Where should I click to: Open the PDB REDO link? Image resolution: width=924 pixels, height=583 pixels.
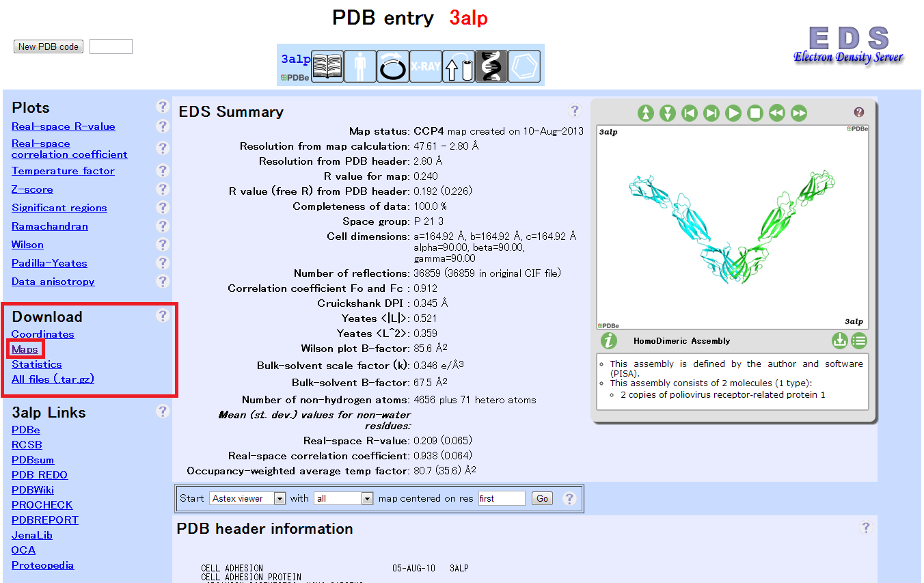(x=40, y=475)
